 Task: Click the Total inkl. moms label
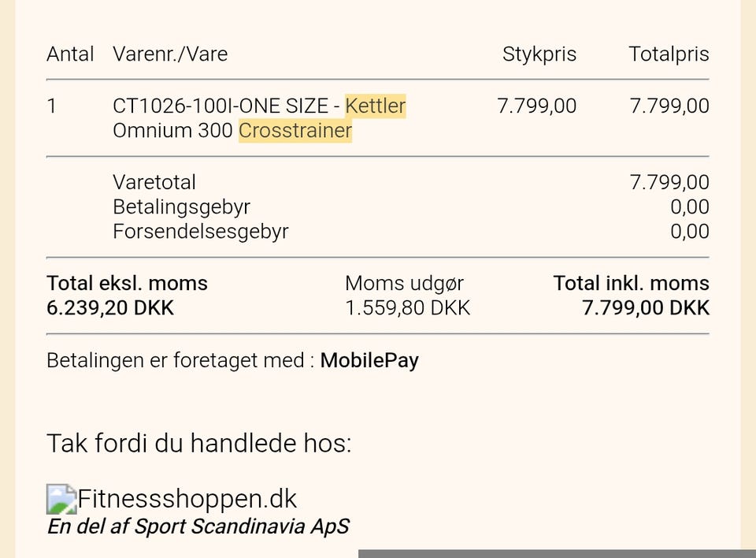click(631, 284)
